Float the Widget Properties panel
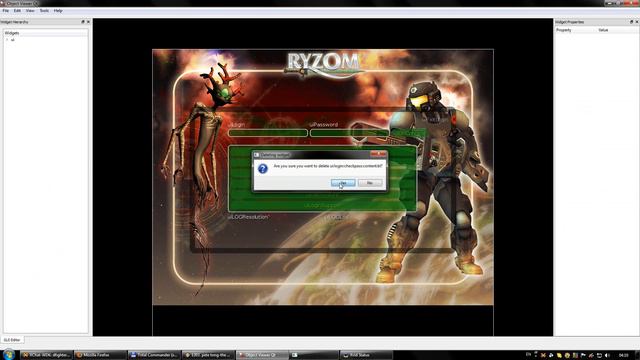This screenshot has height=360, width=640. (x=631, y=22)
